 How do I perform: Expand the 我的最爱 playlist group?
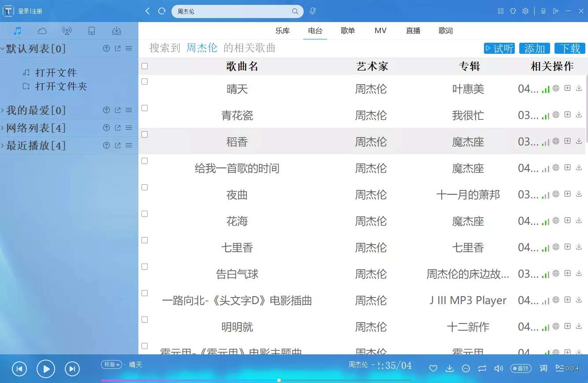point(3,110)
